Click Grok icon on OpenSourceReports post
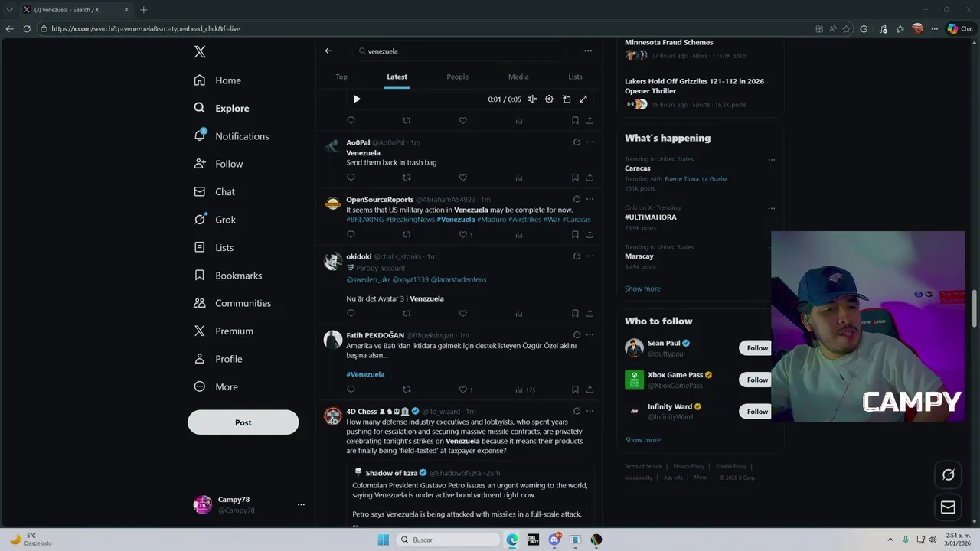 tap(577, 199)
